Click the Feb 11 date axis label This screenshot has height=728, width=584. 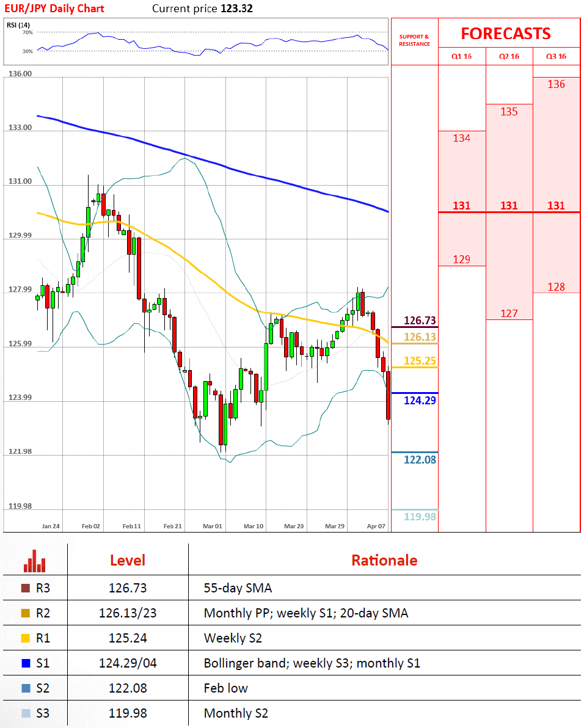pyautogui.click(x=132, y=526)
